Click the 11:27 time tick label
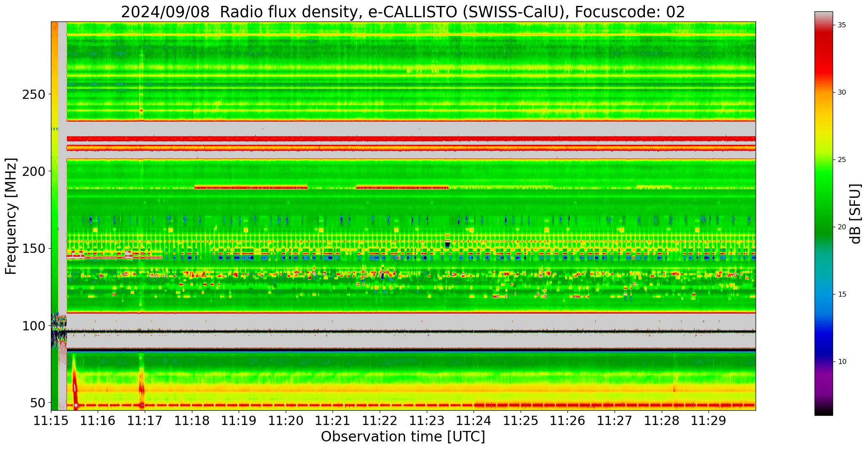The width and height of the screenshot is (868, 449). pos(615,421)
